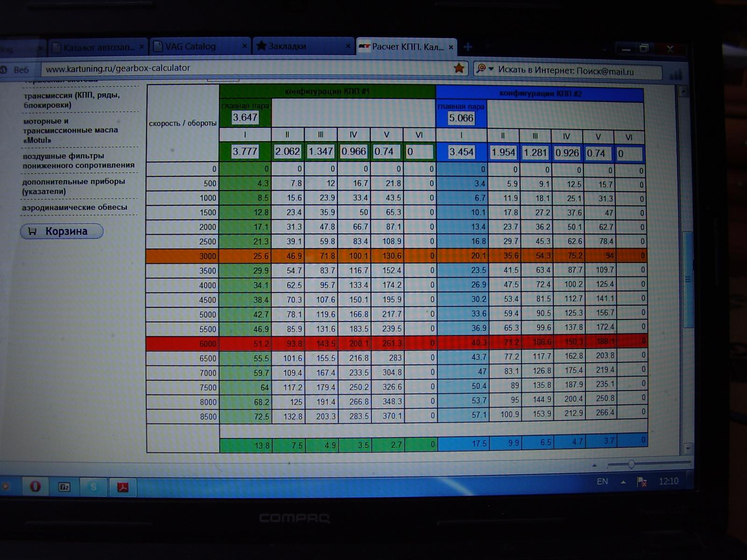Open воздушные фильтры пониженного сопротивления link
Image resolution: width=747 pixels, height=560 pixels.
78,161
